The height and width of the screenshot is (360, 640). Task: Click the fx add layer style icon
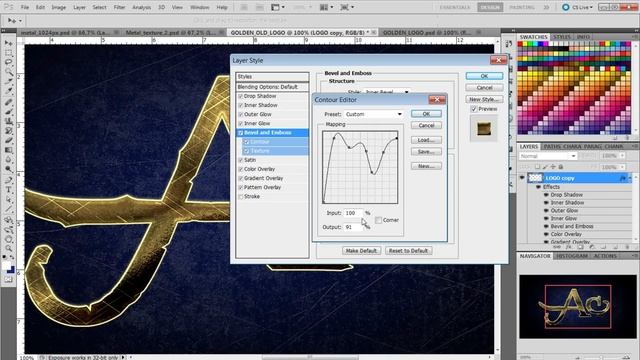[x=568, y=247]
